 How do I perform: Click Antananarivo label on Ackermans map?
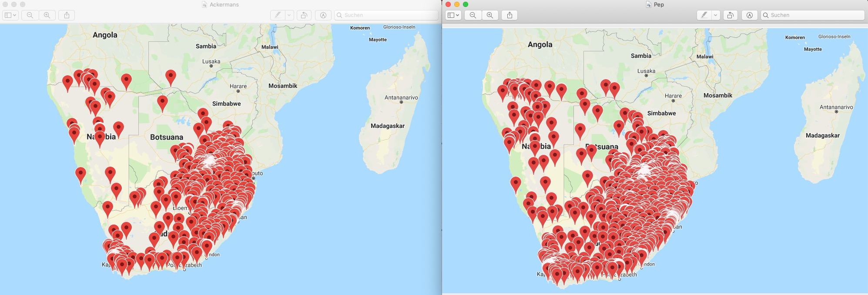click(x=401, y=97)
